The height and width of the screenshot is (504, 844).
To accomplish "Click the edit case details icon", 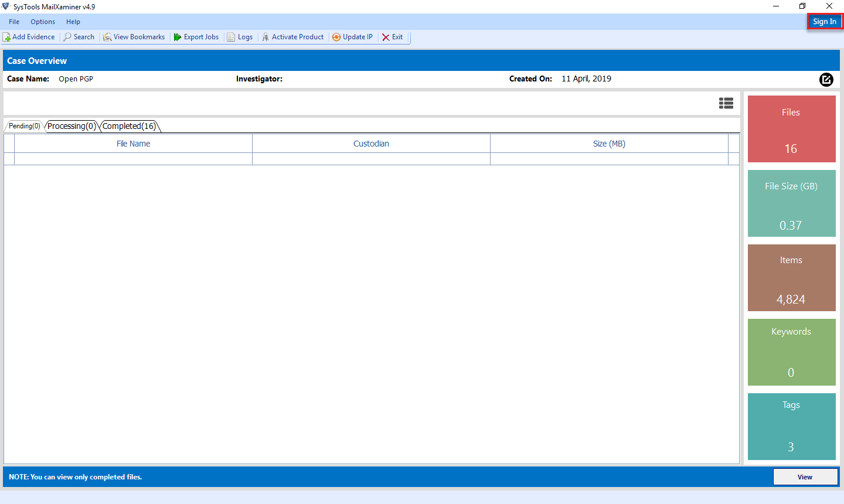I will (x=826, y=80).
